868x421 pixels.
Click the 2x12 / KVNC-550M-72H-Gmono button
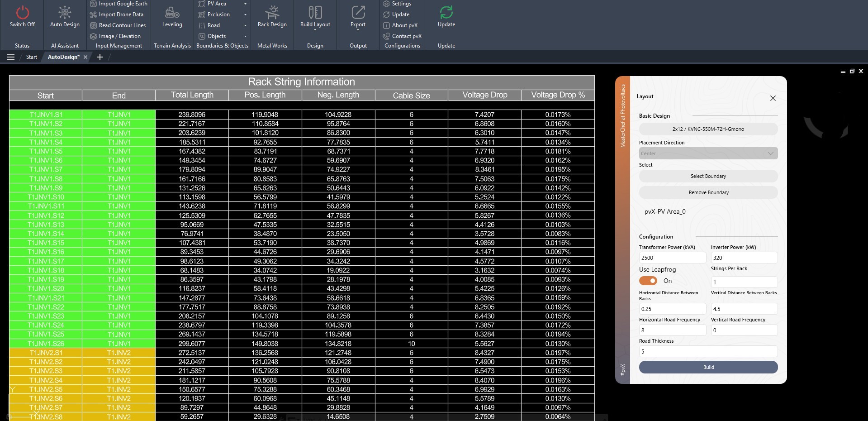[708, 129]
